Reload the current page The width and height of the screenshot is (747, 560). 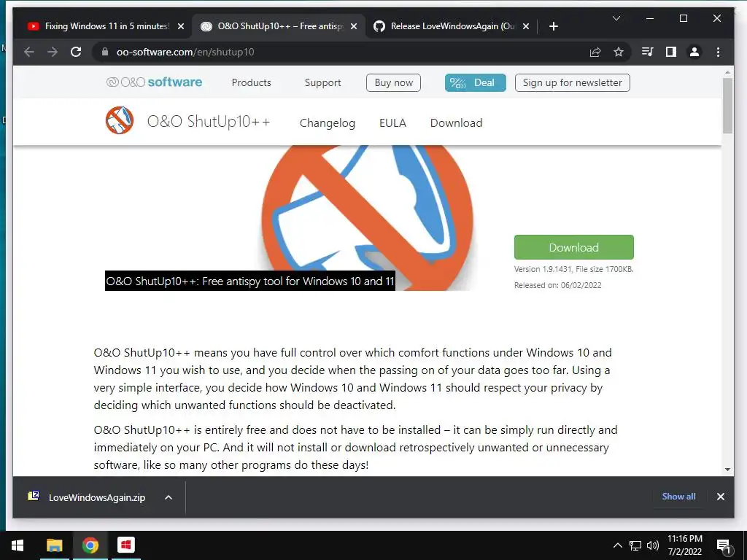coord(76,52)
